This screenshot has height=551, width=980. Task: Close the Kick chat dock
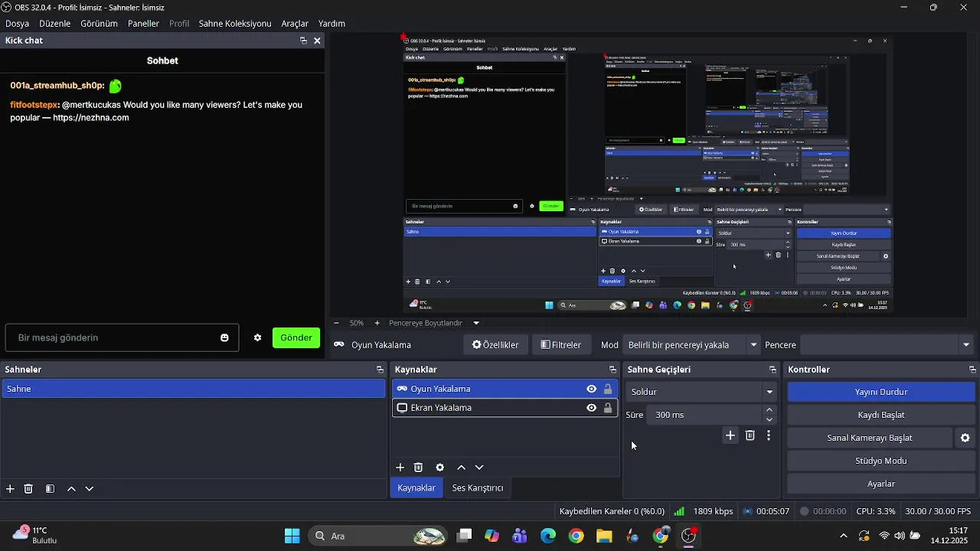click(317, 41)
